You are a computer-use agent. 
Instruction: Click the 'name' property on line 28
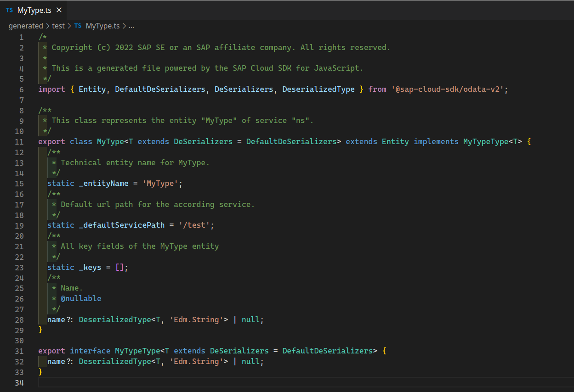point(56,320)
